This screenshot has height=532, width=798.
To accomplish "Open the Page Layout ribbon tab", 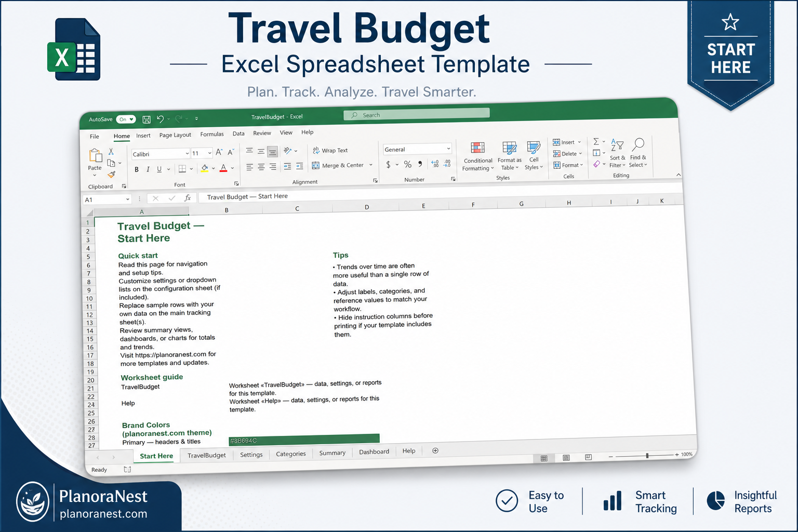I will [x=175, y=135].
